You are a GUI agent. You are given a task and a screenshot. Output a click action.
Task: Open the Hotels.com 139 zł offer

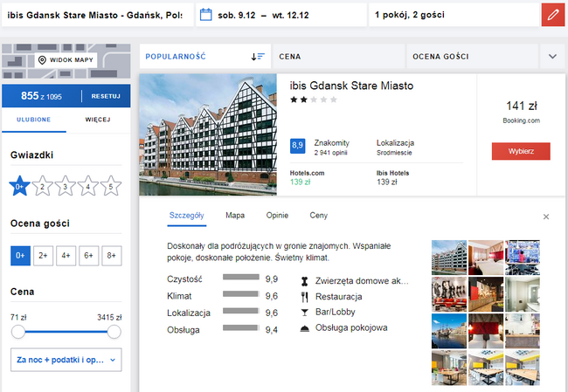(x=308, y=178)
